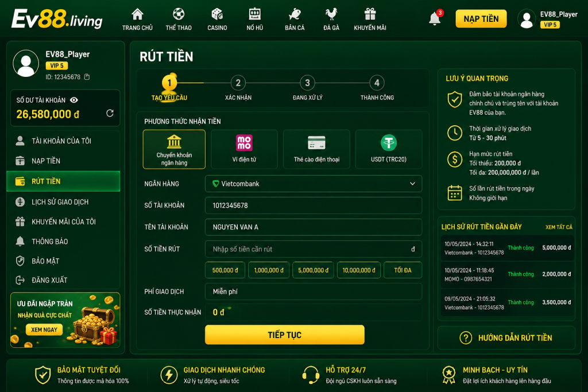Click step 1 Tạo Yêu Cầu marker
The height and width of the screenshot is (392, 588).
[x=169, y=83]
